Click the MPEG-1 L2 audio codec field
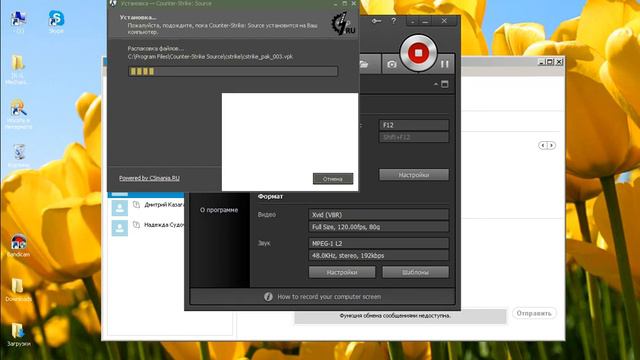The height and width of the screenshot is (360, 640). 378,243
